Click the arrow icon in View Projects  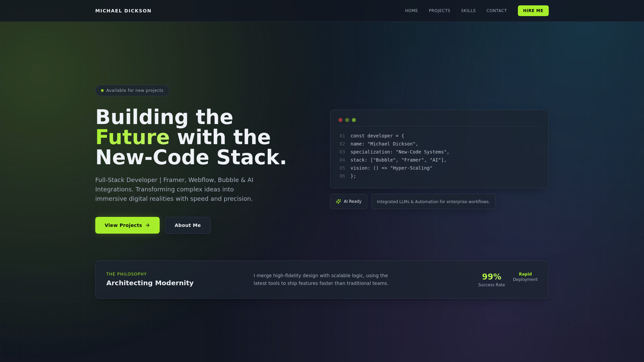(x=148, y=225)
